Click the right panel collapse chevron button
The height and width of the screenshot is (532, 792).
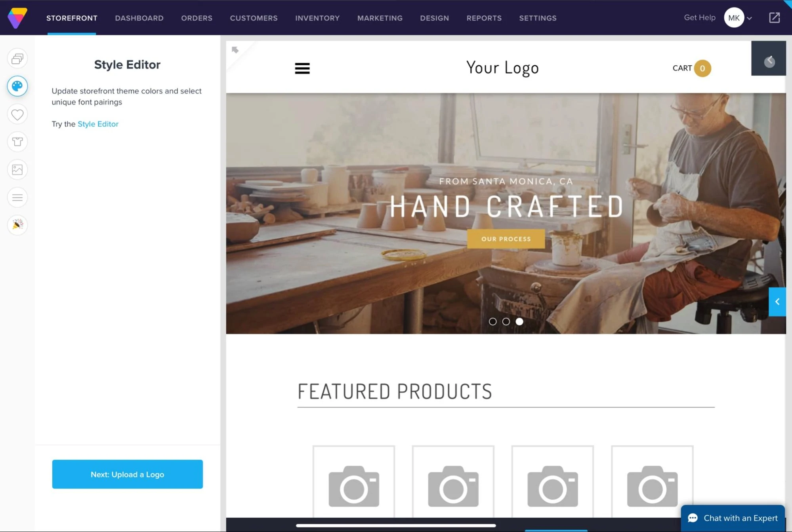click(778, 302)
